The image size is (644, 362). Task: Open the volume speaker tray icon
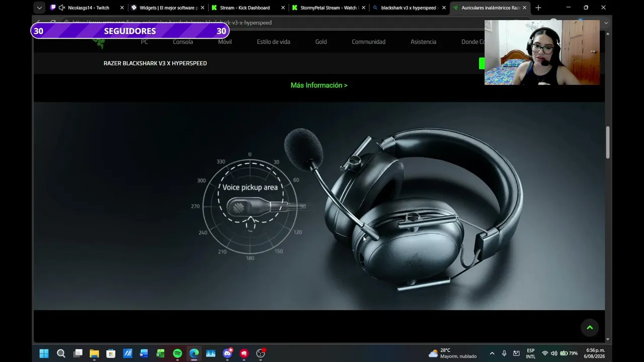click(554, 353)
